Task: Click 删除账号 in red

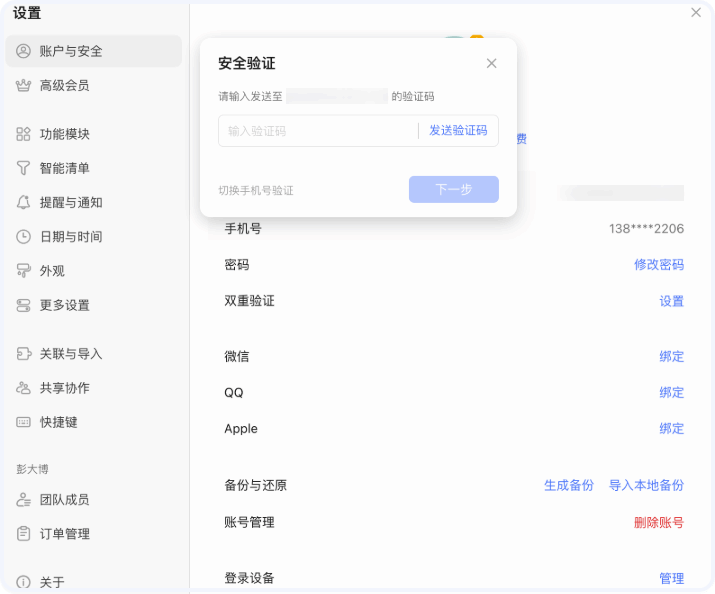Action: 659,522
